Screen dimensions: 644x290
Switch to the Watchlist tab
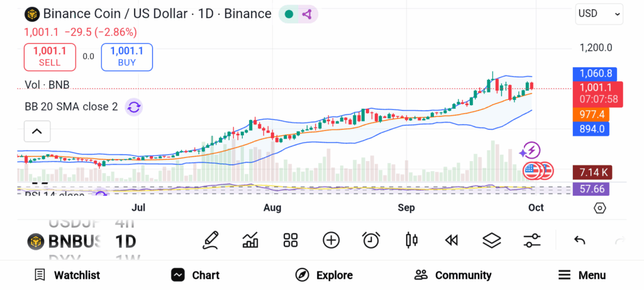tap(67, 275)
